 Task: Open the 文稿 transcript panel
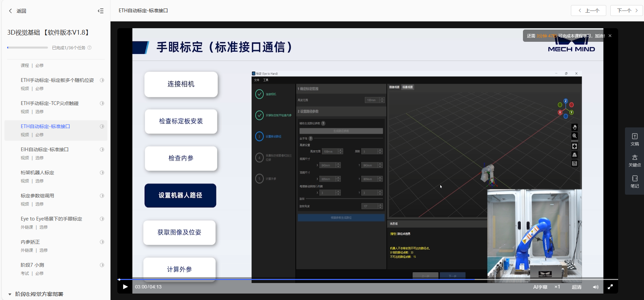[x=634, y=139]
